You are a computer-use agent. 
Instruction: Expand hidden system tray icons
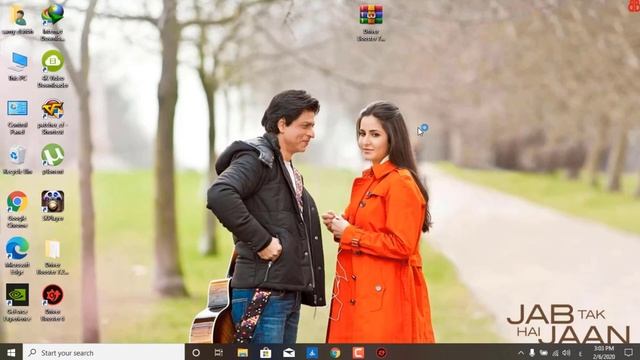click(521, 353)
